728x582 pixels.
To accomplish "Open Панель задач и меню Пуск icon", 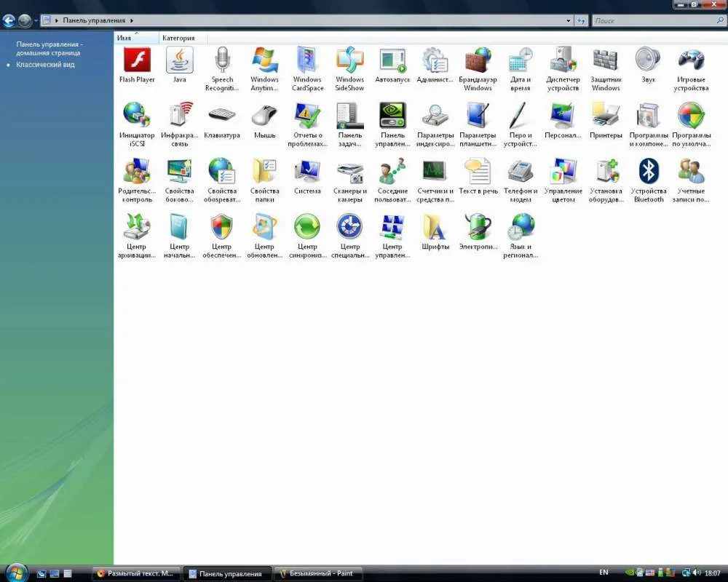I will (x=349, y=124).
